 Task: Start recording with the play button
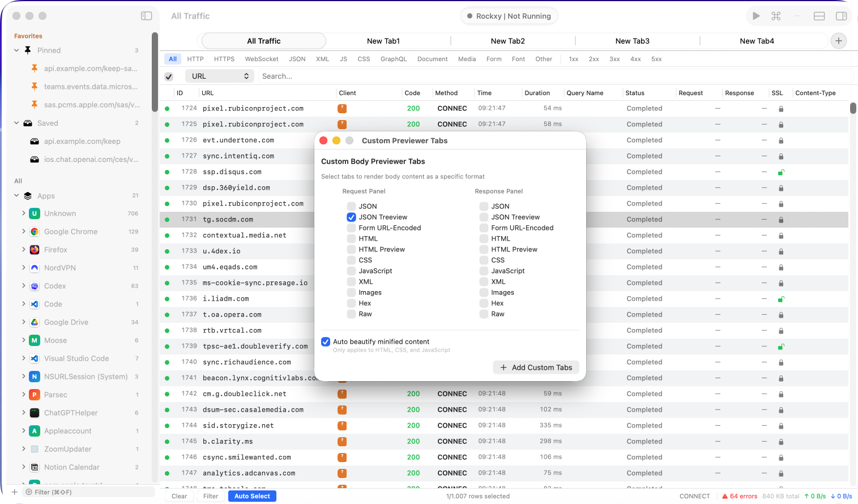756,16
